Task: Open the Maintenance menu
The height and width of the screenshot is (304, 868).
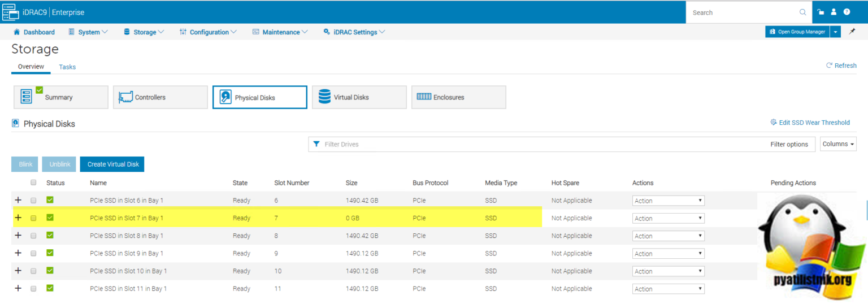Action: coord(280,32)
